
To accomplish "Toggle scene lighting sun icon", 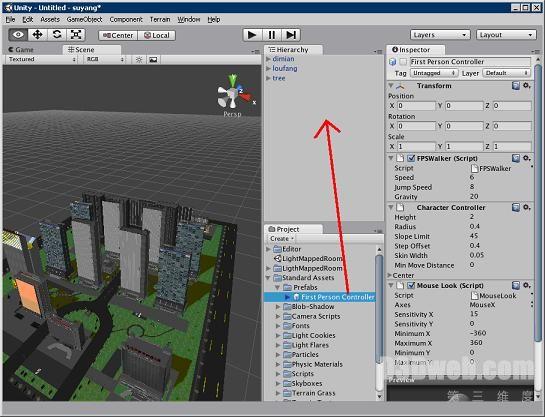I will point(139,60).
